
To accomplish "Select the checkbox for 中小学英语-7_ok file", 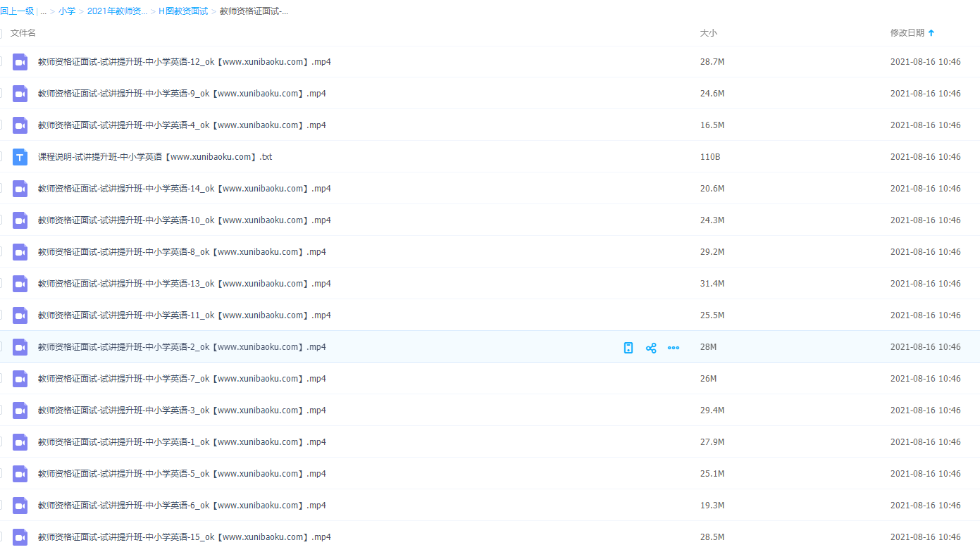I will (1, 379).
